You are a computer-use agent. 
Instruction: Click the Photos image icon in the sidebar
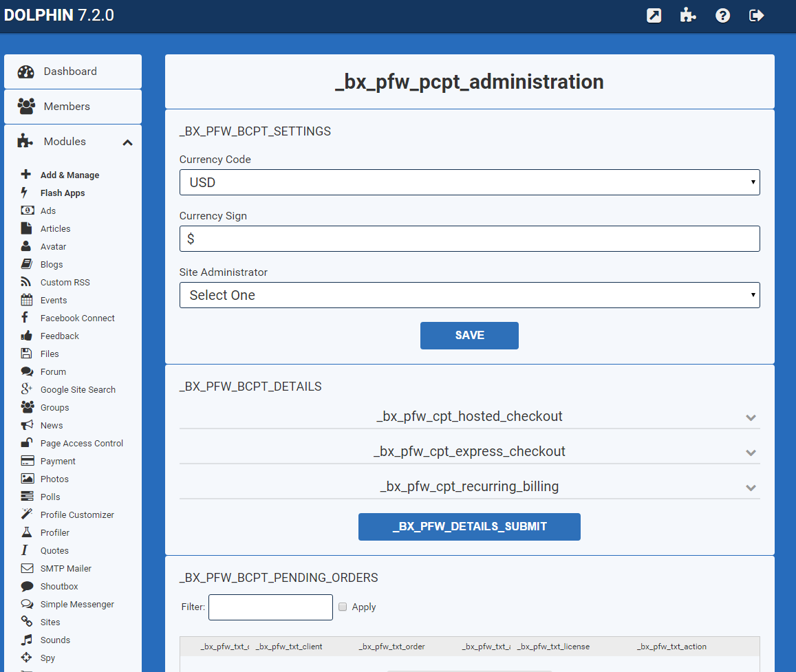tap(27, 479)
